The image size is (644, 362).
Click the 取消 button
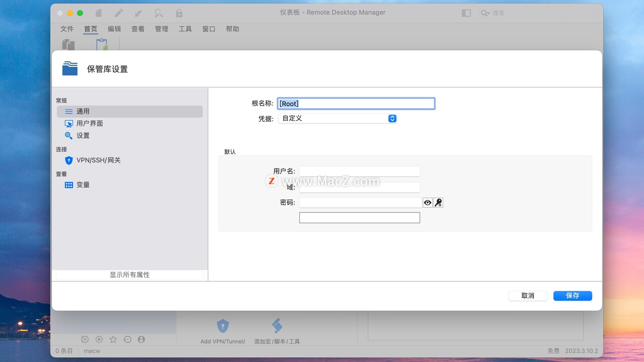528,296
